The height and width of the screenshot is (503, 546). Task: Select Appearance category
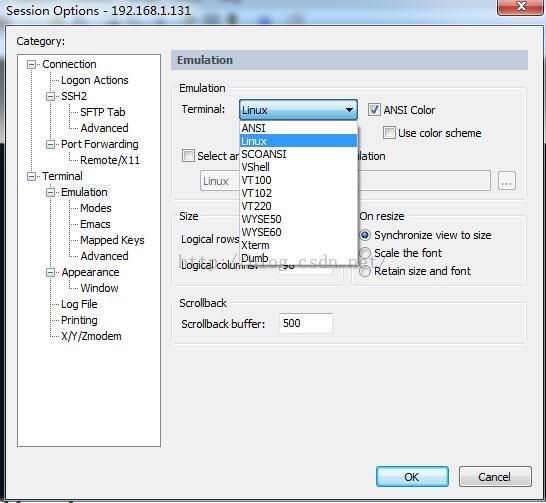pos(91,273)
